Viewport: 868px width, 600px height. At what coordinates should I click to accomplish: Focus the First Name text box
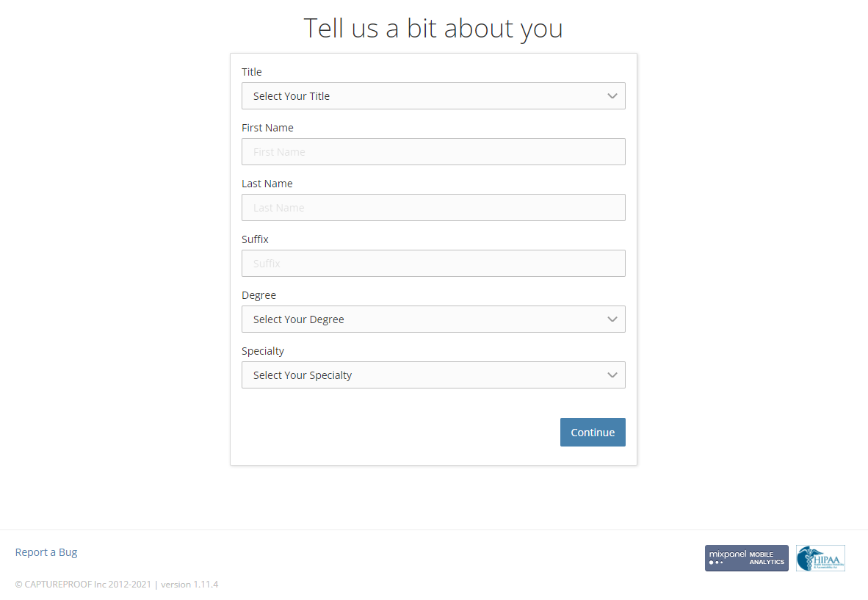click(433, 152)
